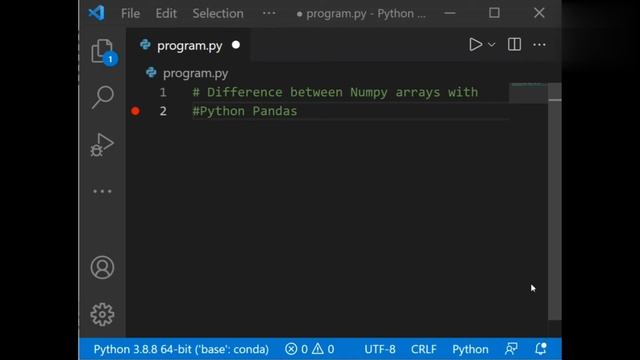Click feedback icon in status bar
The width and height of the screenshot is (640, 360).
(x=511, y=349)
